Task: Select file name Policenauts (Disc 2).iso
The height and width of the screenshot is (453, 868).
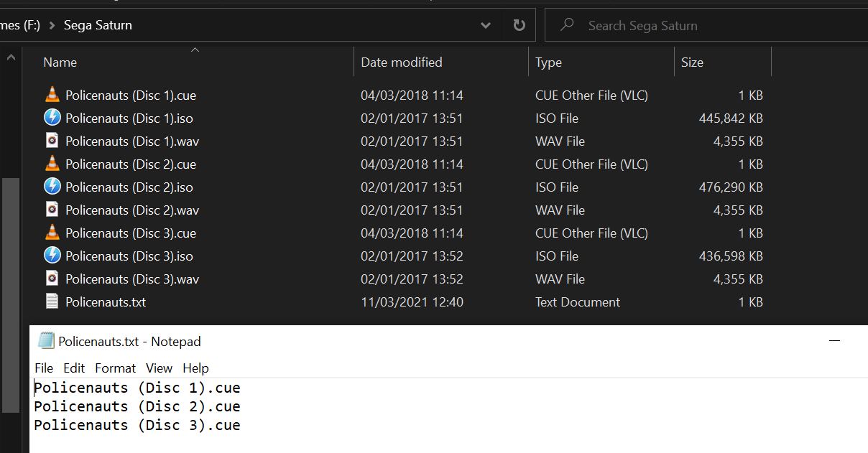Action: [129, 187]
